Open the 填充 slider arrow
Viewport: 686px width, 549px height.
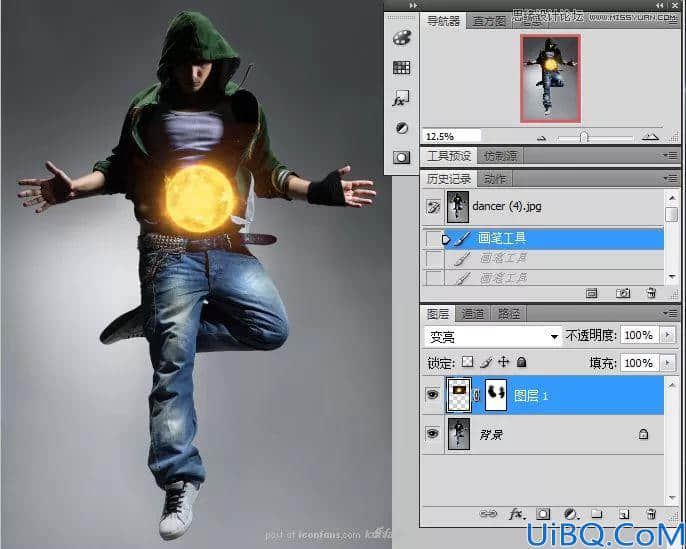pos(668,363)
